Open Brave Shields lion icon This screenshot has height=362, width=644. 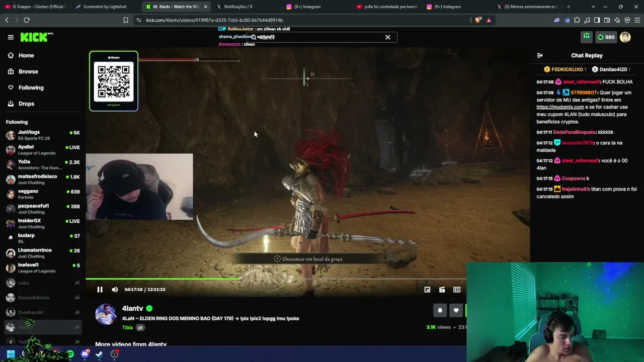[478, 20]
